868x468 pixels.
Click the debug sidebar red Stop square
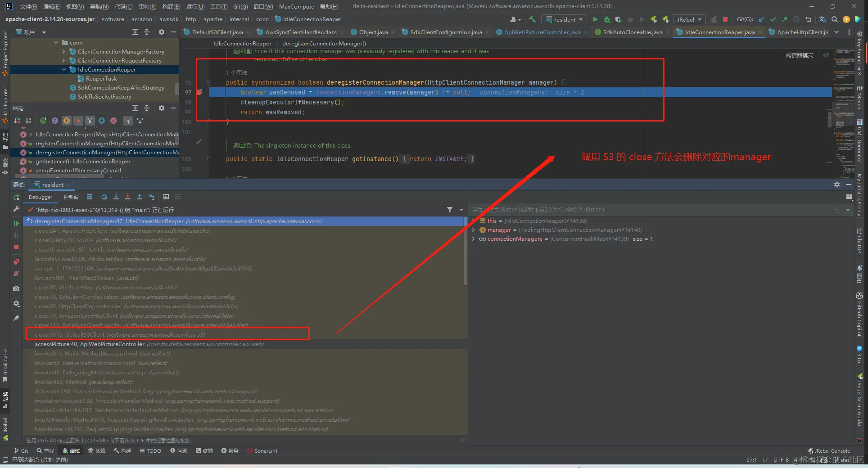click(x=16, y=247)
